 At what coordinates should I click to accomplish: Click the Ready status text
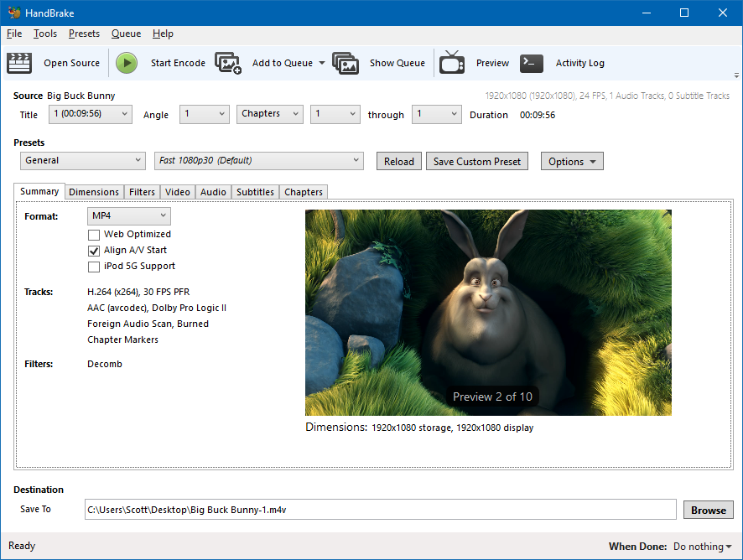[x=22, y=546]
